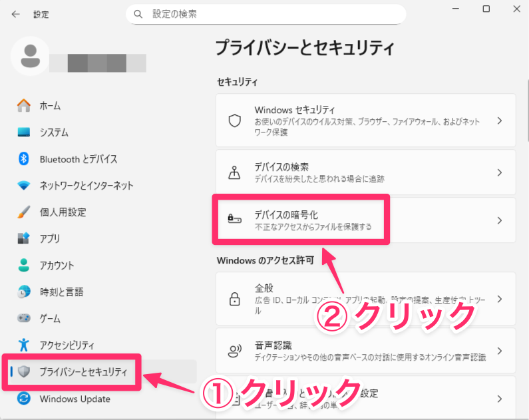Image resolution: width=529 pixels, height=420 pixels.
Task: Click the network Wi-Fi icon
Action: pyautogui.click(x=24, y=186)
